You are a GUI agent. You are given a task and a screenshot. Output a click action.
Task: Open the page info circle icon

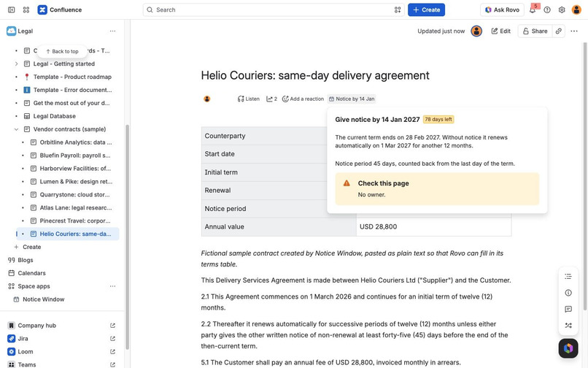(568, 293)
